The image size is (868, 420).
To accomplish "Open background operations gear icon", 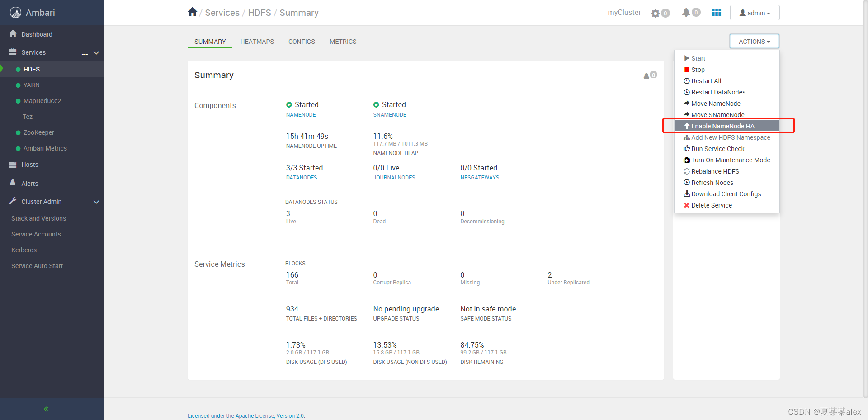I will click(x=656, y=14).
